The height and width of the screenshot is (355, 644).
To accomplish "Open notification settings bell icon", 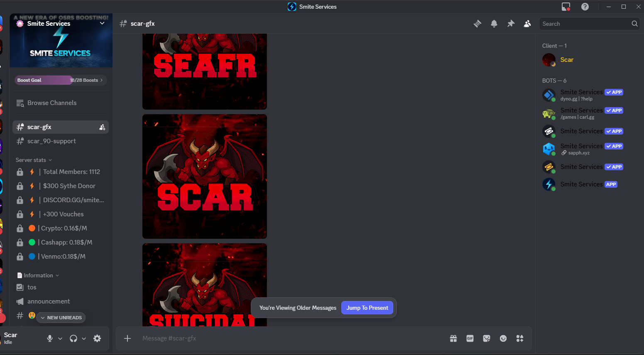I will point(494,24).
